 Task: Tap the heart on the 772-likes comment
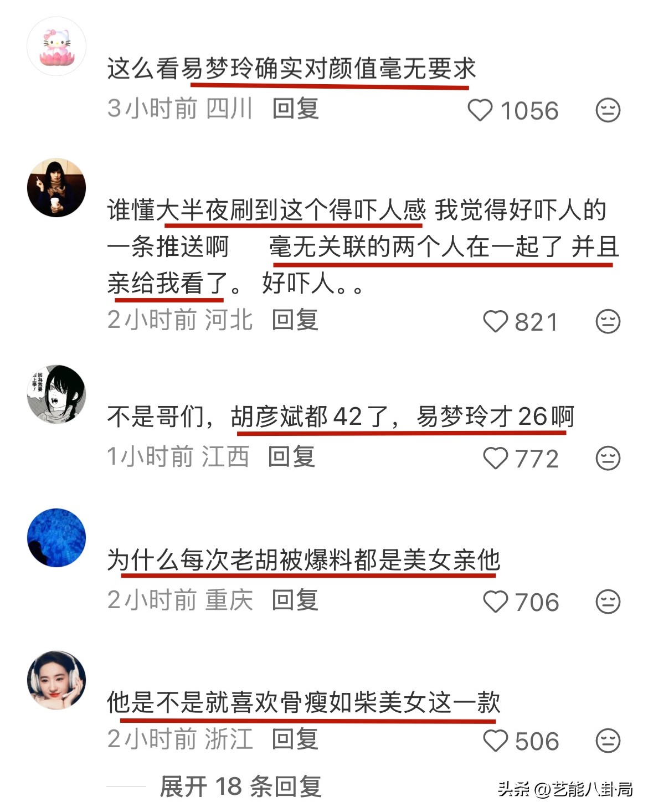pyautogui.click(x=495, y=458)
